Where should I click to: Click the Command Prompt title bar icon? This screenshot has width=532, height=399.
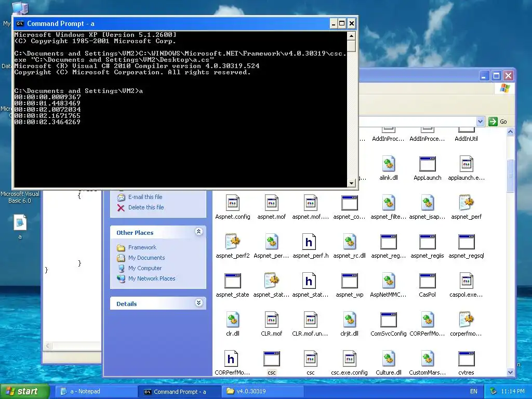point(20,23)
